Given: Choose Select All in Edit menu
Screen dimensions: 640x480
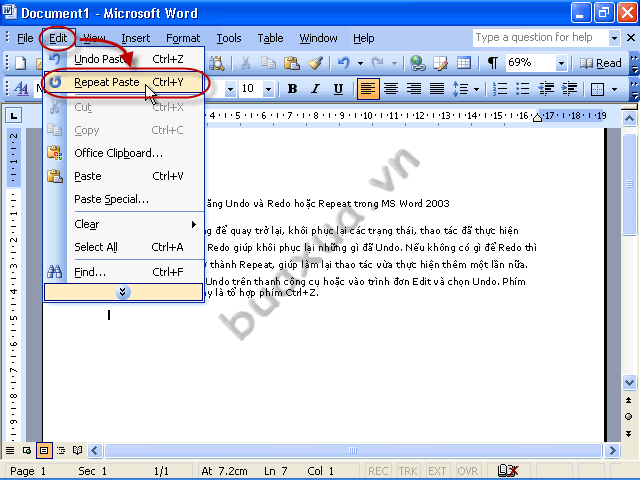Looking at the screenshot, I should (123, 247).
